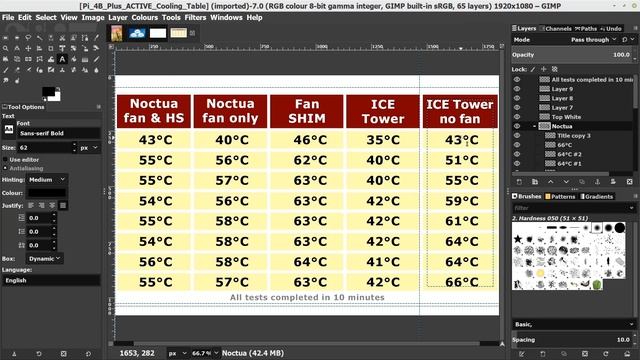Save tool preset icon
The width and height of the screenshot is (640, 360).
14,354
